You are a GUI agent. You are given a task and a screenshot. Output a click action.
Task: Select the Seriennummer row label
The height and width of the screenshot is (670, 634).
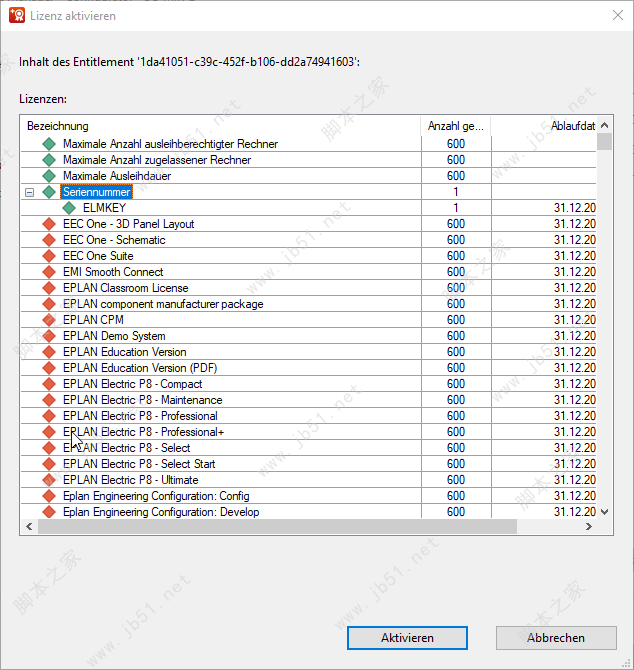(97, 192)
